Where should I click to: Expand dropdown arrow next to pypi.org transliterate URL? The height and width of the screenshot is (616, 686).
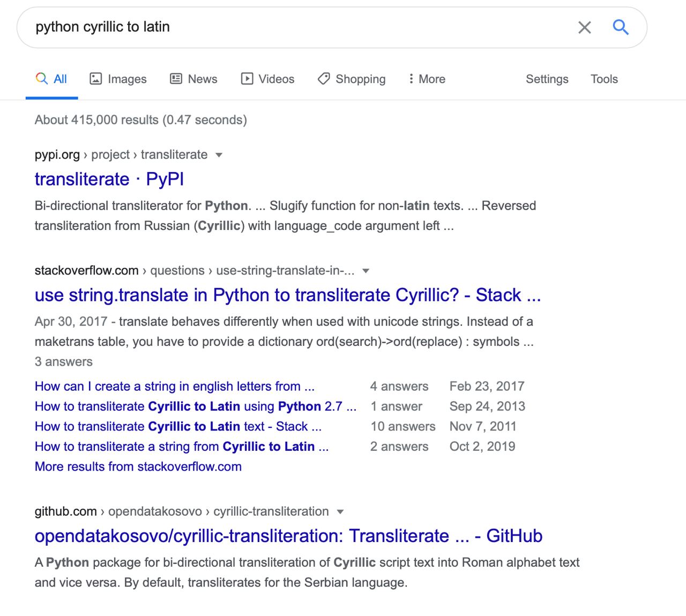(x=219, y=155)
